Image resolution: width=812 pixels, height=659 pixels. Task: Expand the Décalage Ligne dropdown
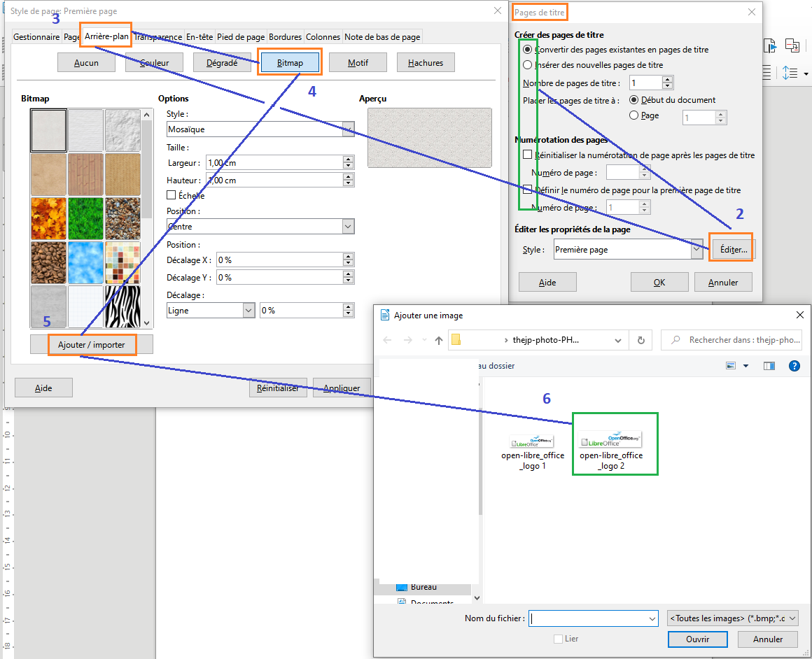coord(248,310)
